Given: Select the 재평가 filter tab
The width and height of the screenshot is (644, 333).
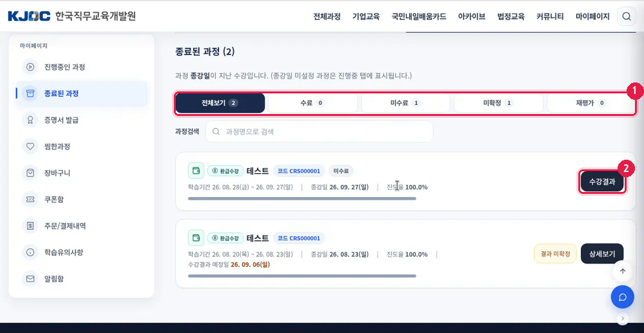Looking at the screenshot, I should tap(591, 103).
